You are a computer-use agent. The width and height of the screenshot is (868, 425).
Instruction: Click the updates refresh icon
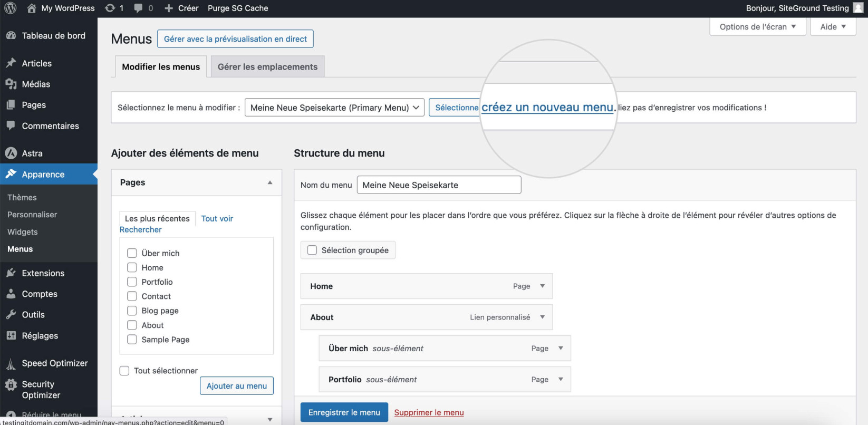point(110,8)
